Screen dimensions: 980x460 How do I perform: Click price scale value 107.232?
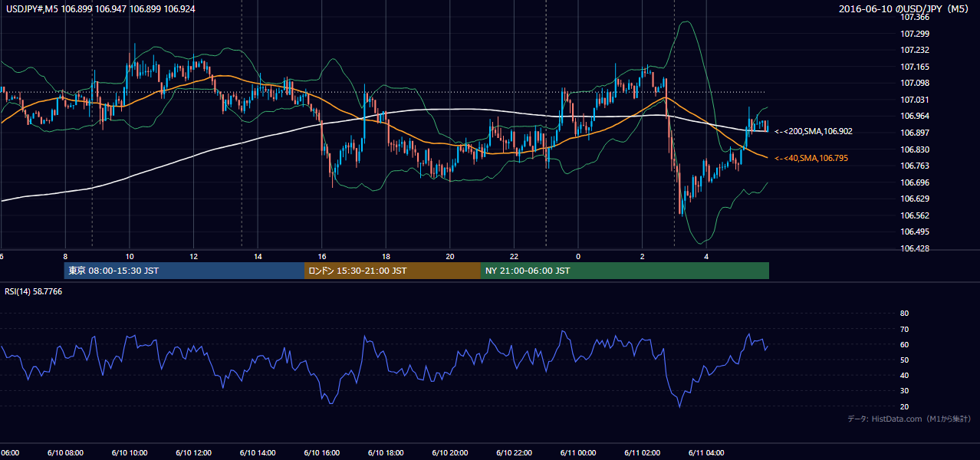coord(916,50)
